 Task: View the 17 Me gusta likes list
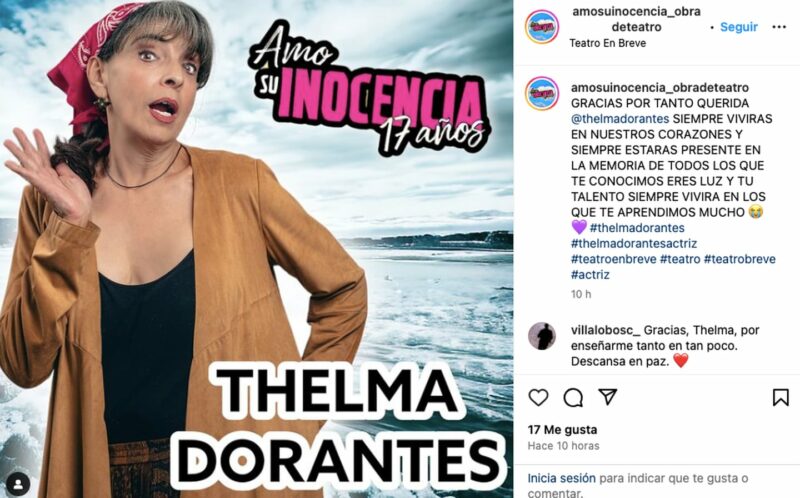point(562,430)
